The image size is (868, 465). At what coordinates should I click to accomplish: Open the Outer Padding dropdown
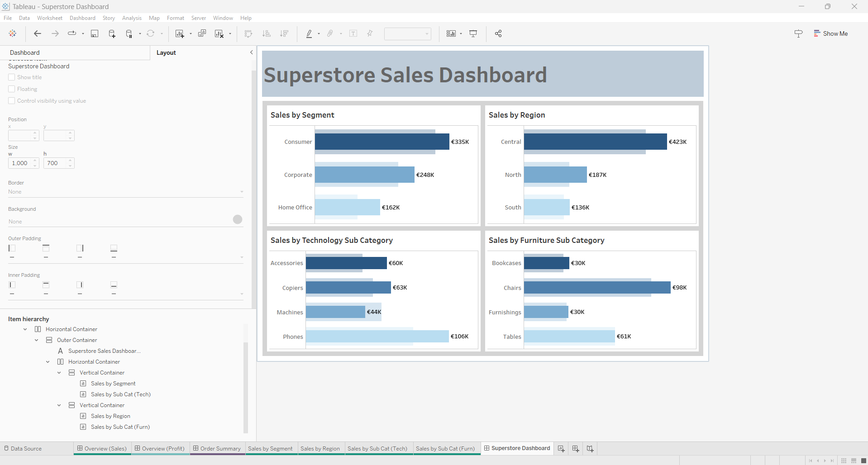(242, 257)
